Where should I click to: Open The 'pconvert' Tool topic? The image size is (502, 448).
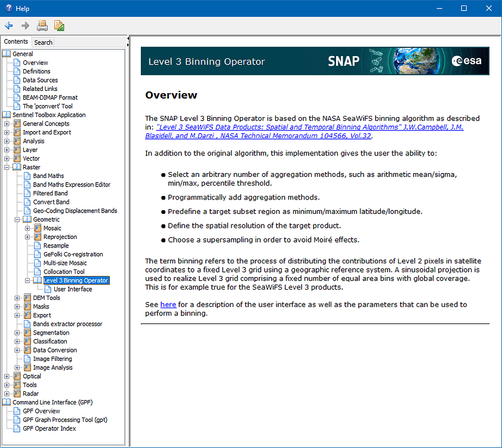pyautogui.click(x=48, y=106)
